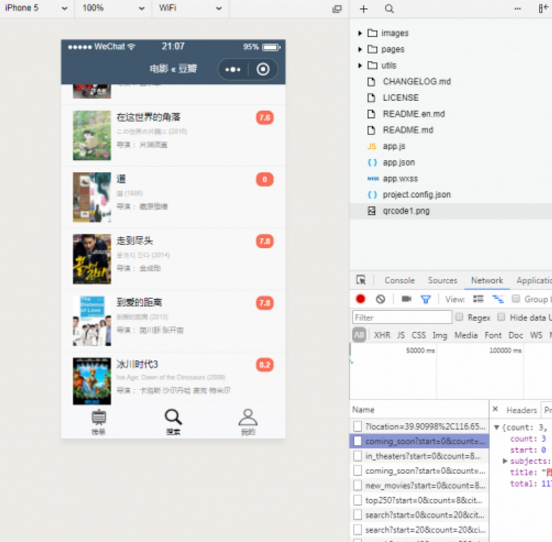Screen dimensions: 552x542
Task: Switch to the Sources tab
Action: tap(443, 281)
